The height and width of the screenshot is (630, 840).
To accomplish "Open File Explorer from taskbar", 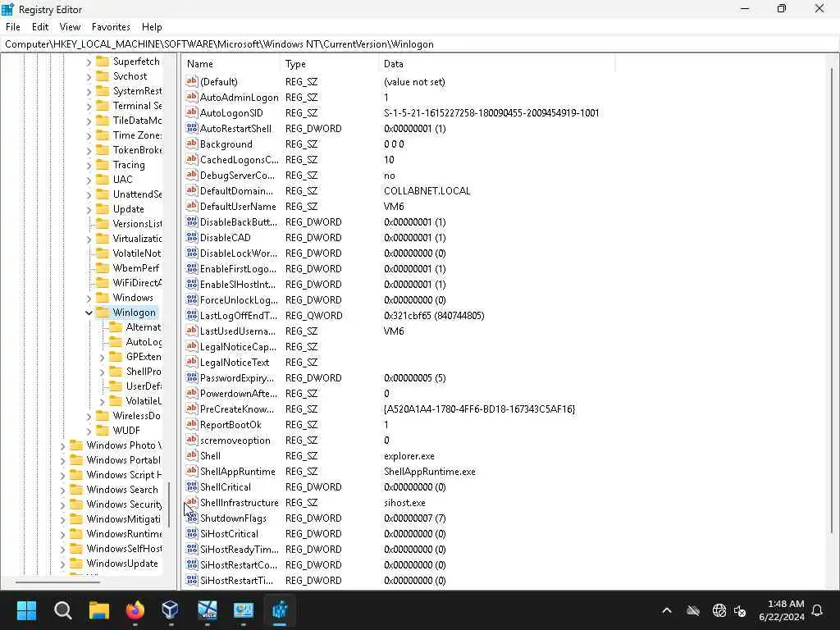I will pos(99,610).
